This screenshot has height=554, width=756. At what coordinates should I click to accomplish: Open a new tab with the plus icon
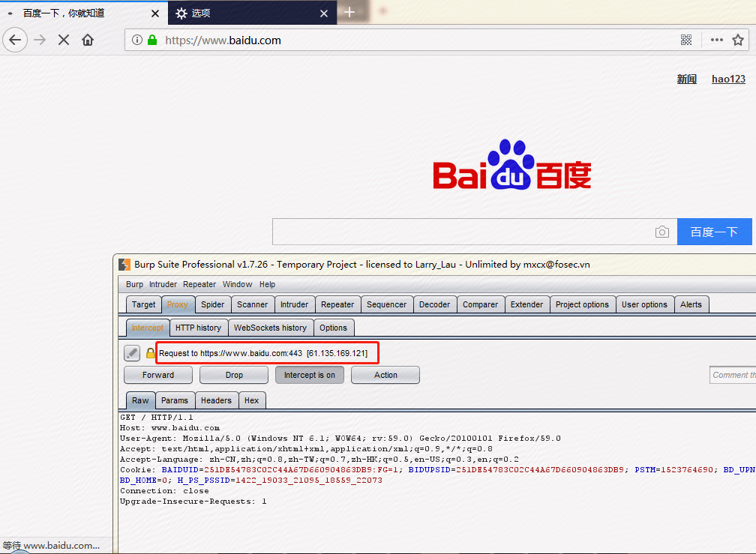pos(349,12)
